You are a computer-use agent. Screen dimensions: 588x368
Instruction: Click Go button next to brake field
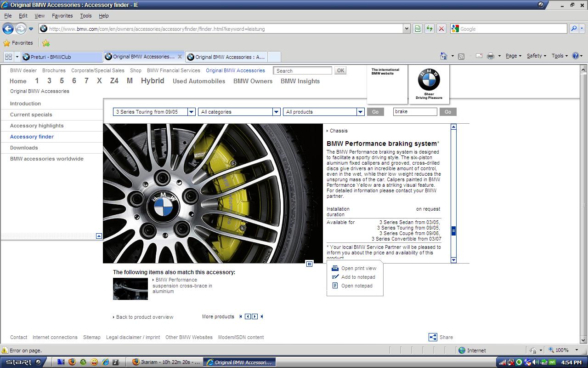(x=448, y=112)
